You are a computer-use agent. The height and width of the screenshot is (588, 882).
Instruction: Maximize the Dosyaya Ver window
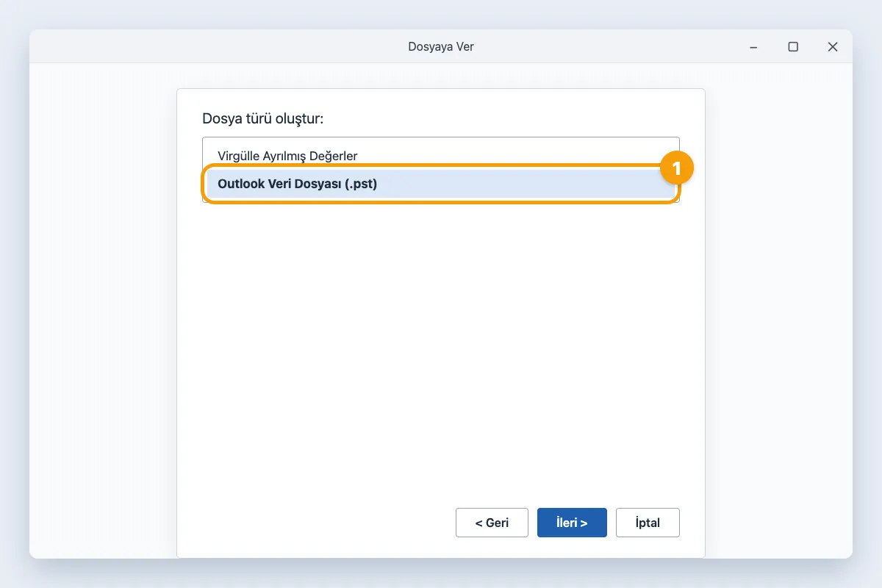tap(793, 46)
